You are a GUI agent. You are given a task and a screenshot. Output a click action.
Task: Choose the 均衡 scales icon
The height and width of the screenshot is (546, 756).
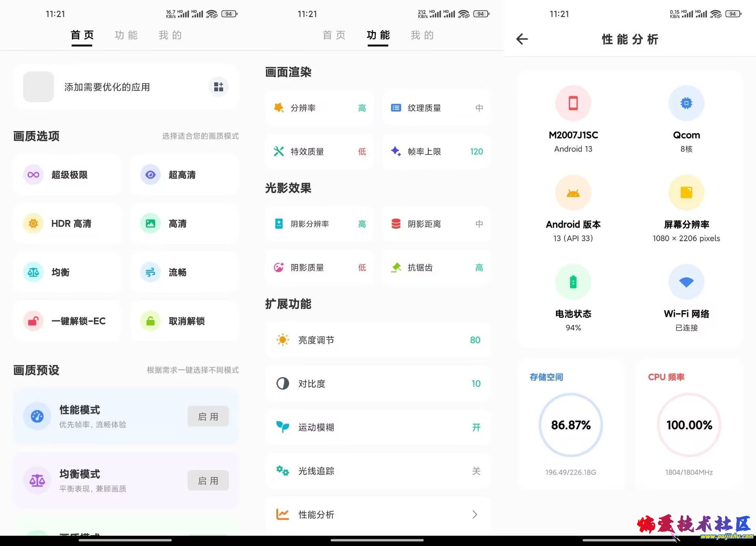pyautogui.click(x=33, y=272)
